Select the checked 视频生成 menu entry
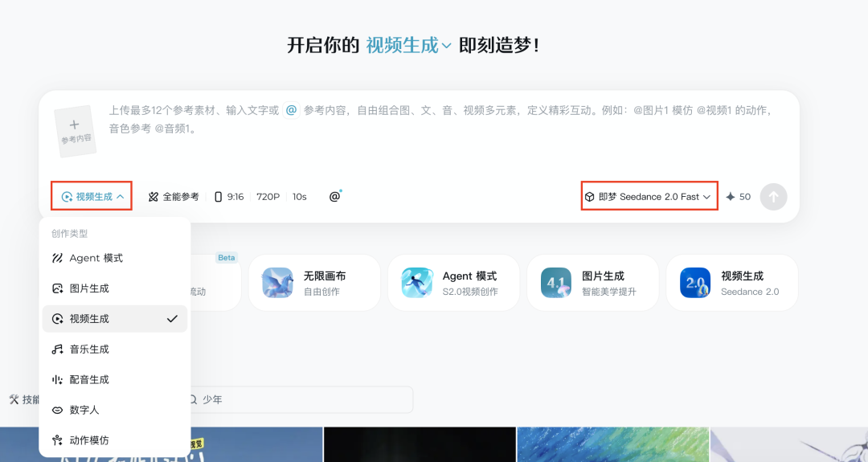This screenshot has height=462, width=868. (115, 319)
